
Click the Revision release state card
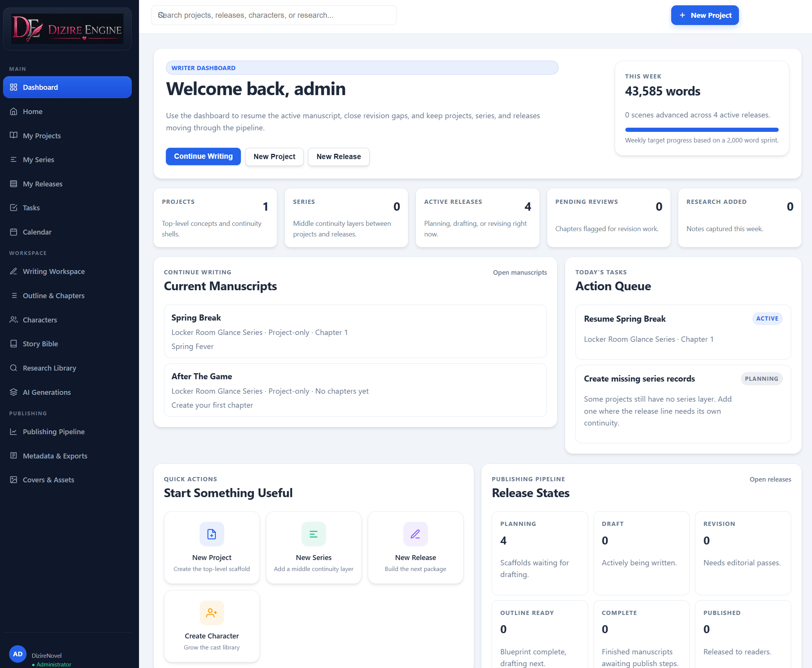coord(743,553)
